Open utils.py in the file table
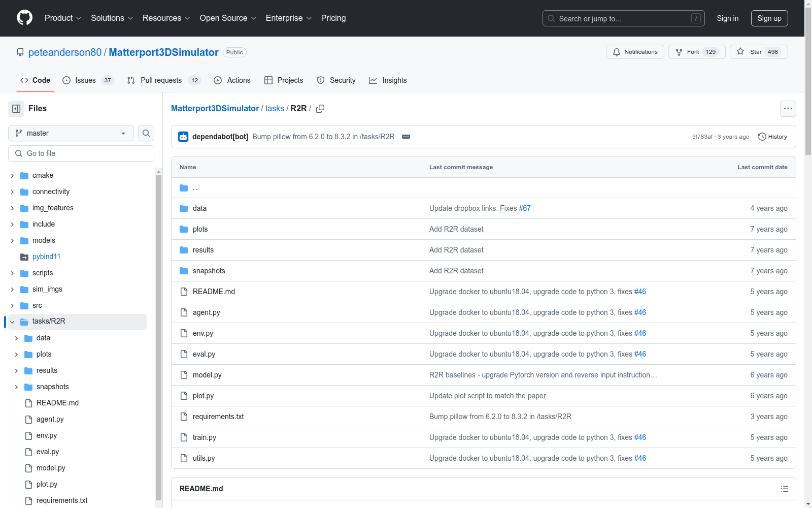Image resolution: width=812 pixels, height=508 pixels. tap(204, 458)
